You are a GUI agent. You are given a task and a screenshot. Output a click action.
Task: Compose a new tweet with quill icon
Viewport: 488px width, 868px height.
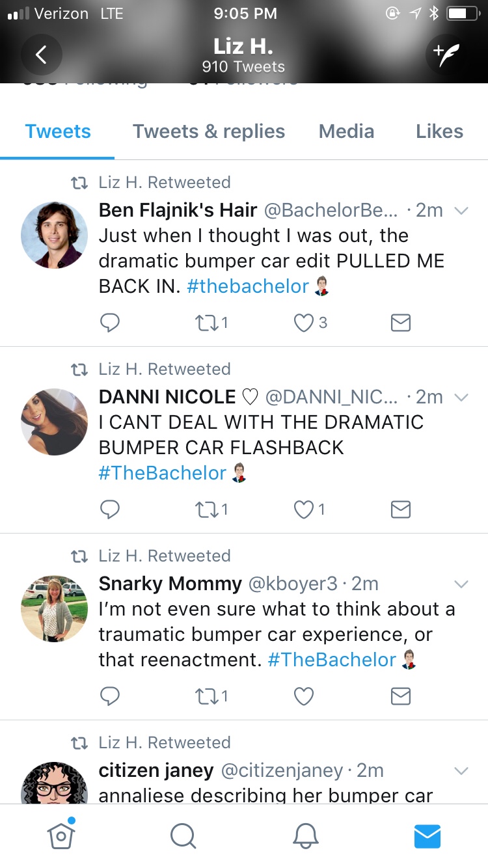coord(446,55)
